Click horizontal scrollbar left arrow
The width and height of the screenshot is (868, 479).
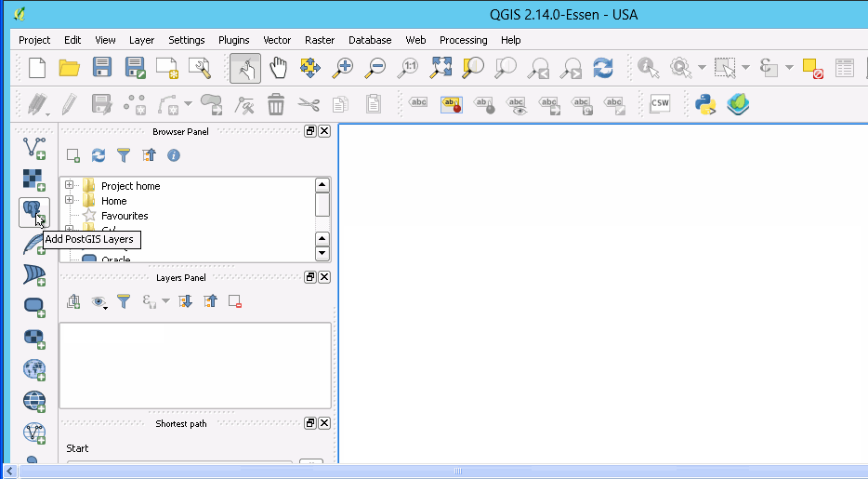(x=9, y=472)
